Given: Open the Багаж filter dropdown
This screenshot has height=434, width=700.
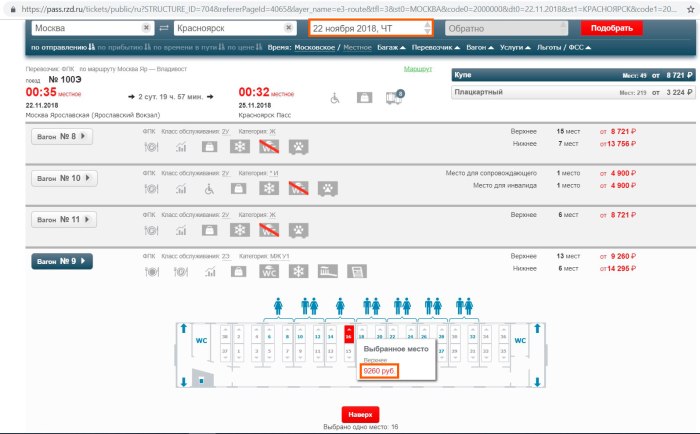Looking at the screenshot, I should tap(391, 47).
